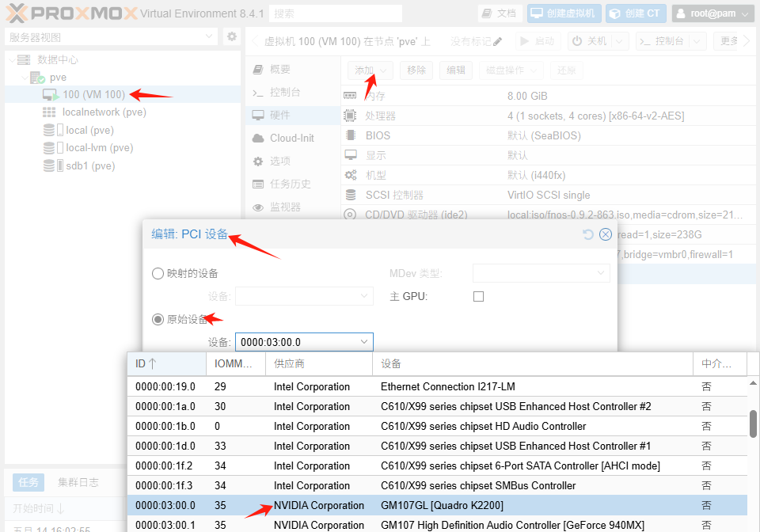Select the GM107 High Definition Audio Controller row
The width and height of the screenshot is (760, 532).
pyautogui.click(x=437, y=525)
